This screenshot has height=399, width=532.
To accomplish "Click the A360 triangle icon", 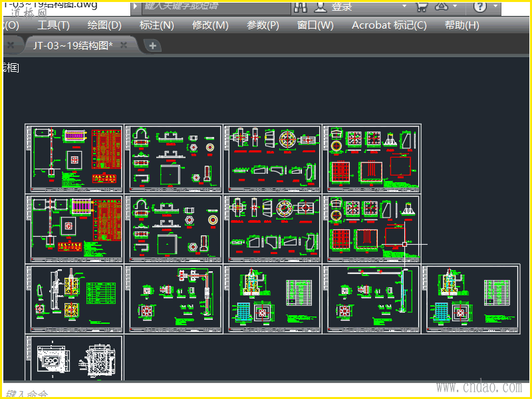I will (x=442, y=6).
